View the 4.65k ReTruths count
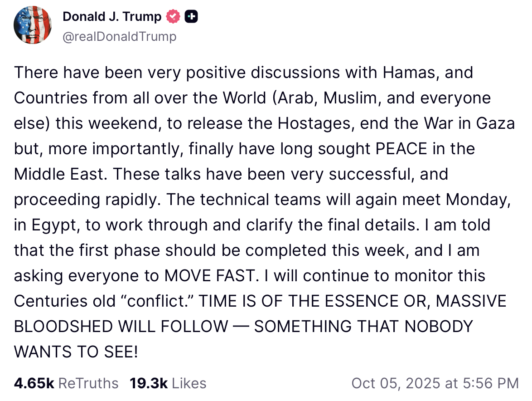The width and height of the screenshot is (532, 401). coord(34,383)
